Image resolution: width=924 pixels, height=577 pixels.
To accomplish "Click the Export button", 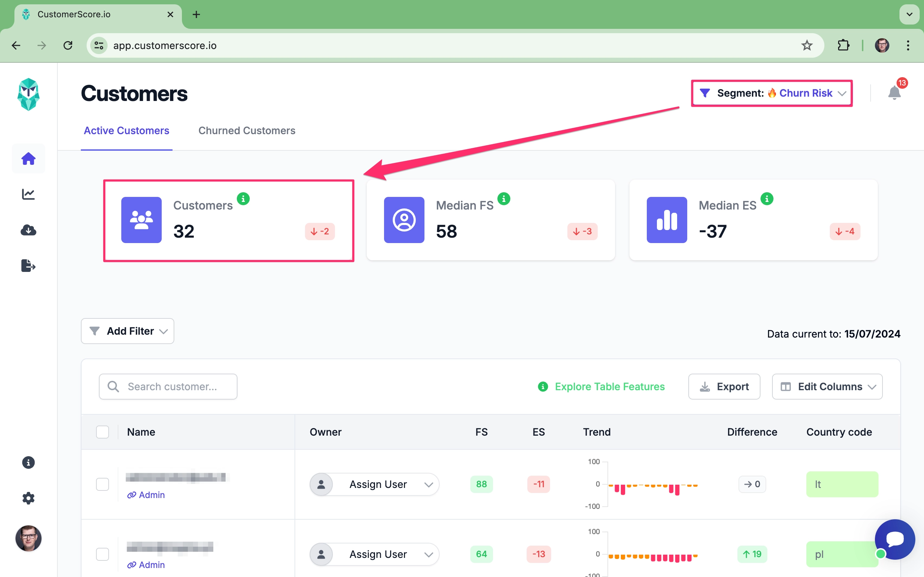I will click(724, 387).
